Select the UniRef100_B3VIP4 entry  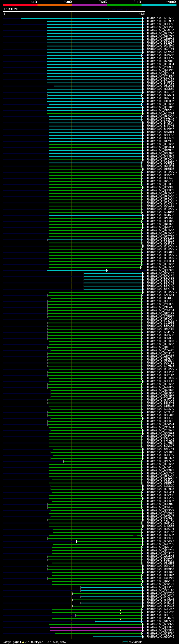click(x=161, y=289)
